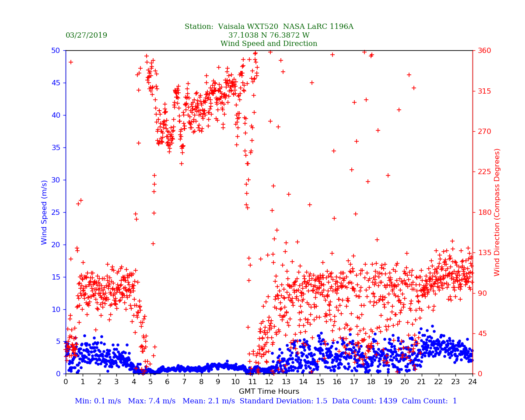Select the 180 tick on direction axis
525x420 pixels.
pos(483,213)
